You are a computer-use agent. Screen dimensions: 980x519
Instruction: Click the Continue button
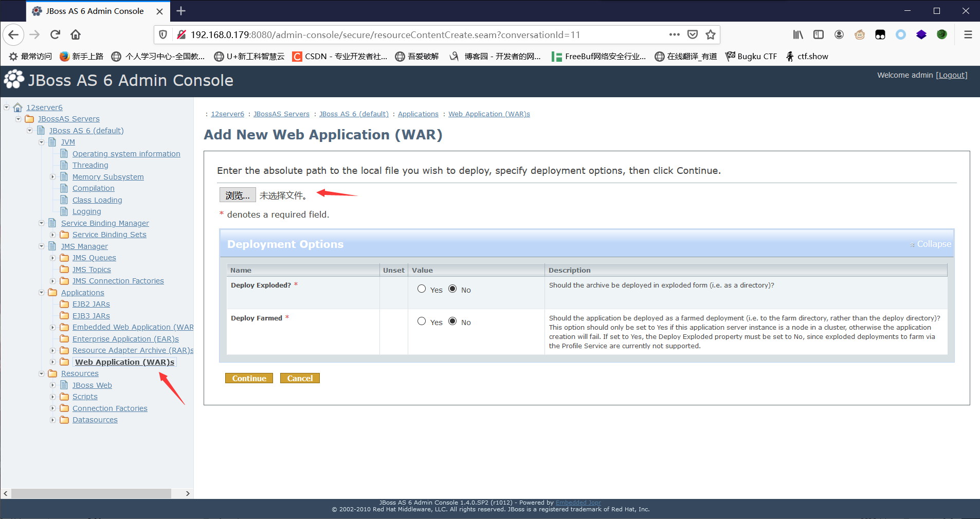point(249,378)
